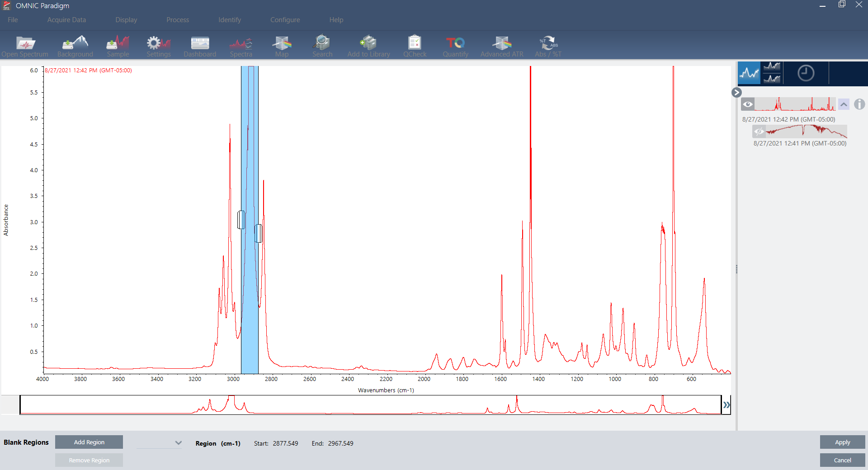Open the Search tool icon

[x=322, y=43]
